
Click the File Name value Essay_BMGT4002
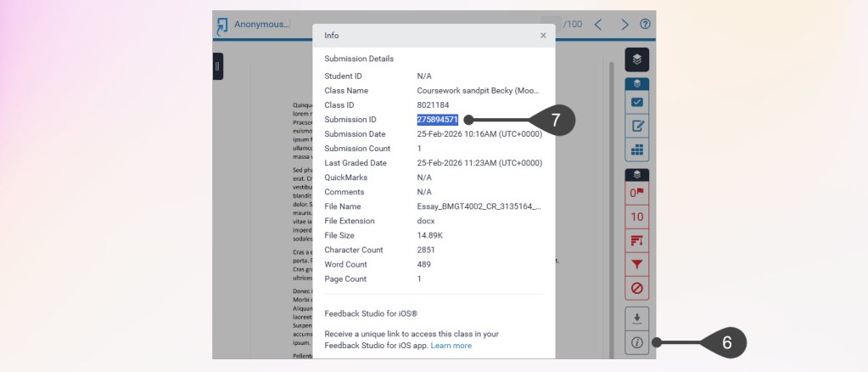click(x=479, y=206)
